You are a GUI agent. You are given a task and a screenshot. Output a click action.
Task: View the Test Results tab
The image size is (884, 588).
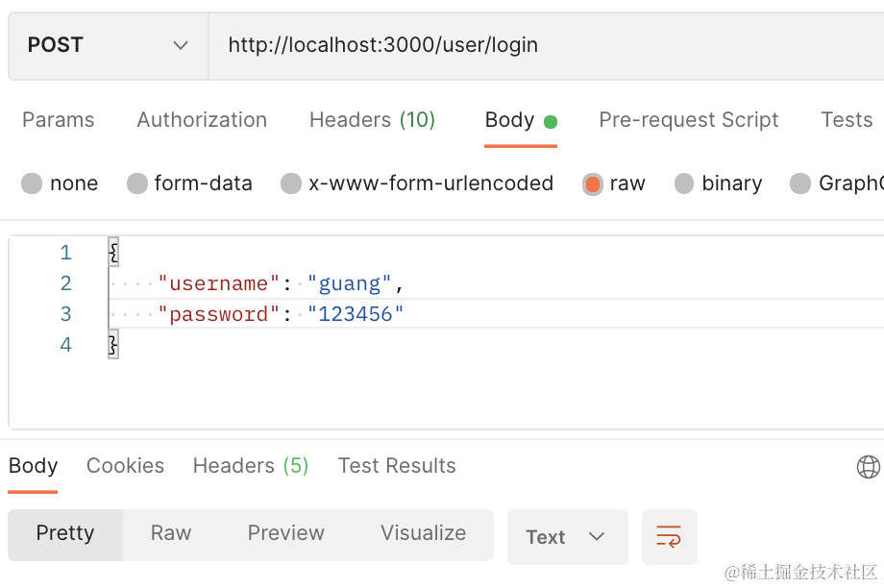click(x=397, y=466)
